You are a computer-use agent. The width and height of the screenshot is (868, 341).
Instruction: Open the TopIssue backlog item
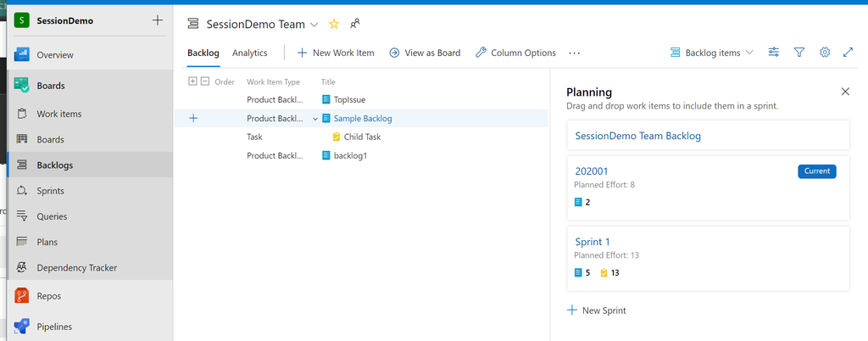(x=349, y=99)
